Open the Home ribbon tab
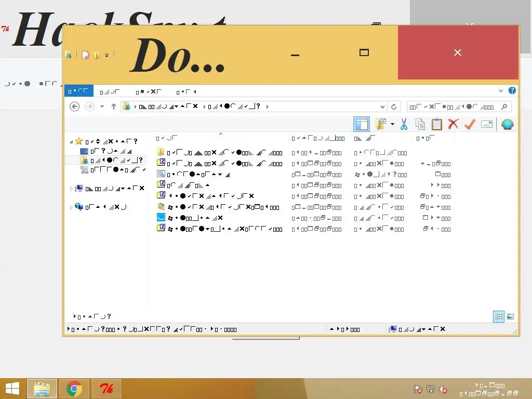Viewport: 532px width, 399px height. 110,91
